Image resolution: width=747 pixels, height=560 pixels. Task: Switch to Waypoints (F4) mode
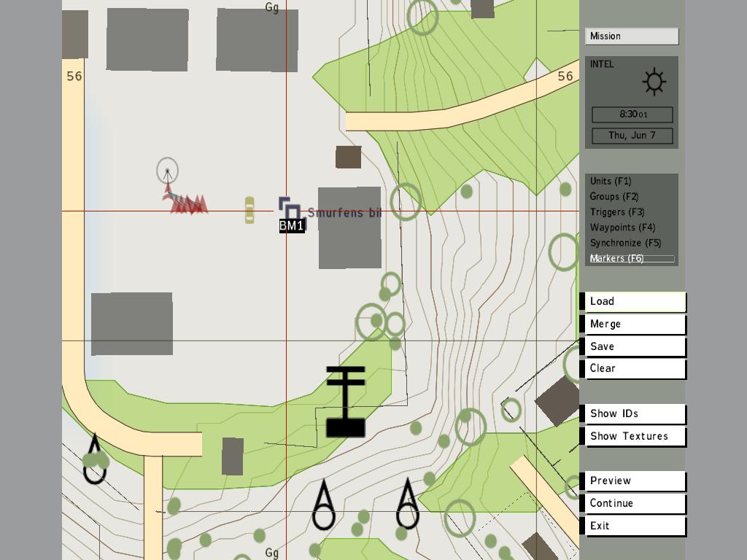click(x=623, y=227)
